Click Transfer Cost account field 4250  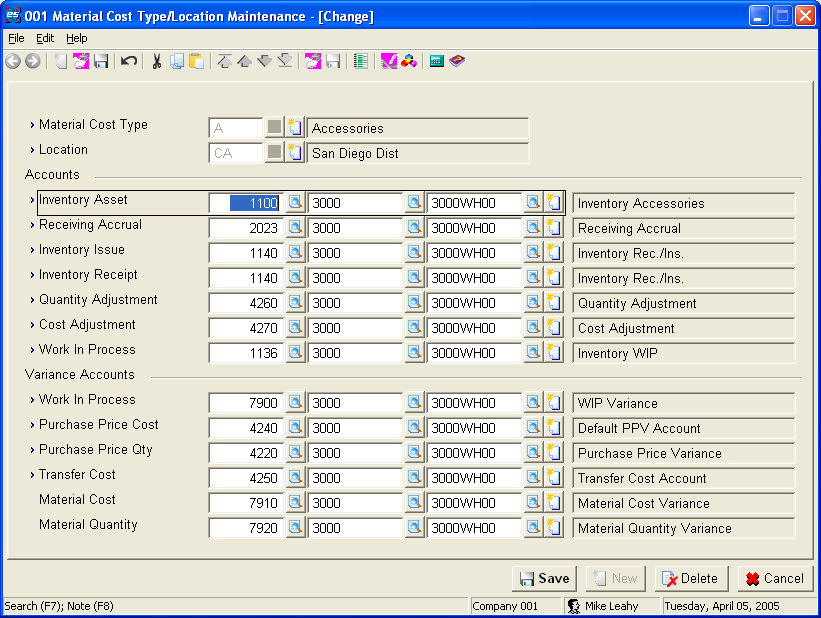coord(247,478)
